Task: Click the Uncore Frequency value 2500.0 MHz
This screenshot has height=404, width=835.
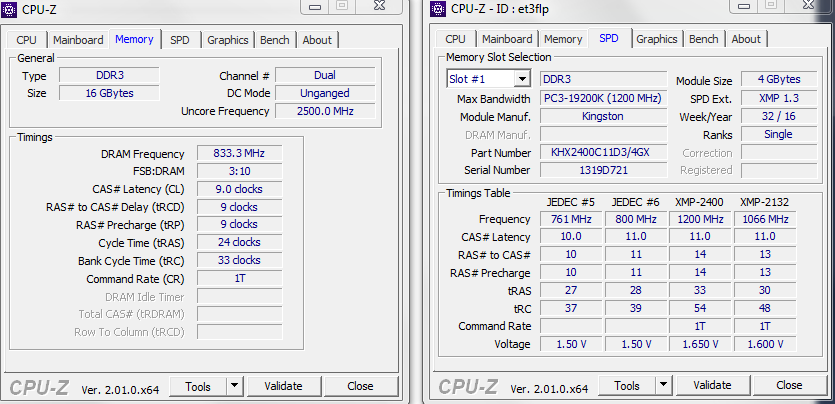Action: coord(325,111)
